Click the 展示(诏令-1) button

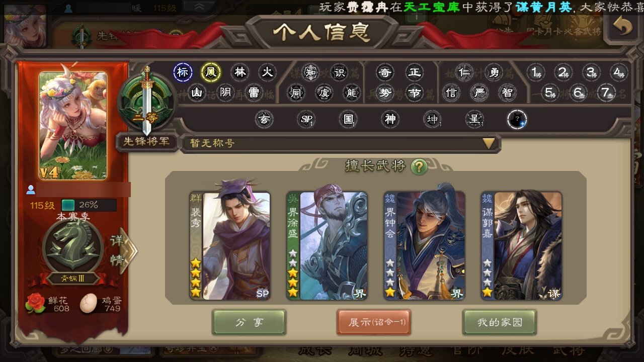tap(374, 322)
